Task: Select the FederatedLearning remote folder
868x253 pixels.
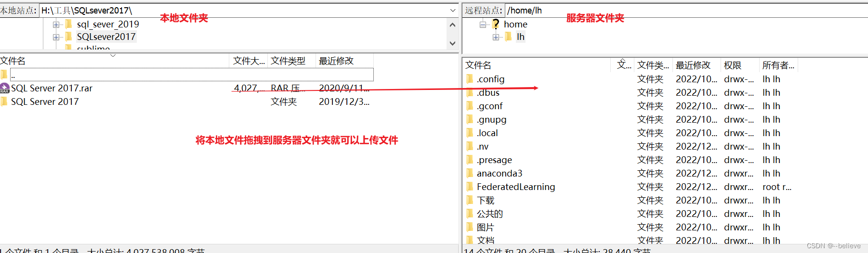Action: [516, 187]
